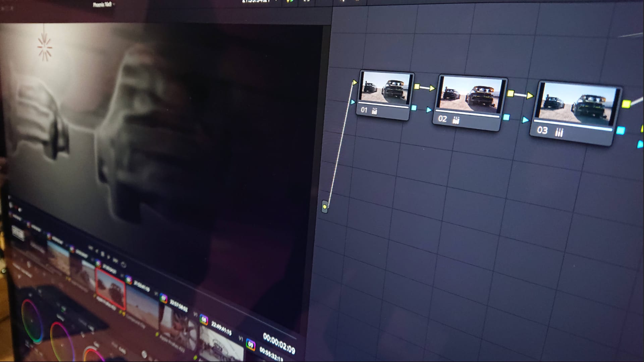Select the red-outlined current clip thumbnail
This screenshot has height=362, width=644.
[x=111, y=288]
